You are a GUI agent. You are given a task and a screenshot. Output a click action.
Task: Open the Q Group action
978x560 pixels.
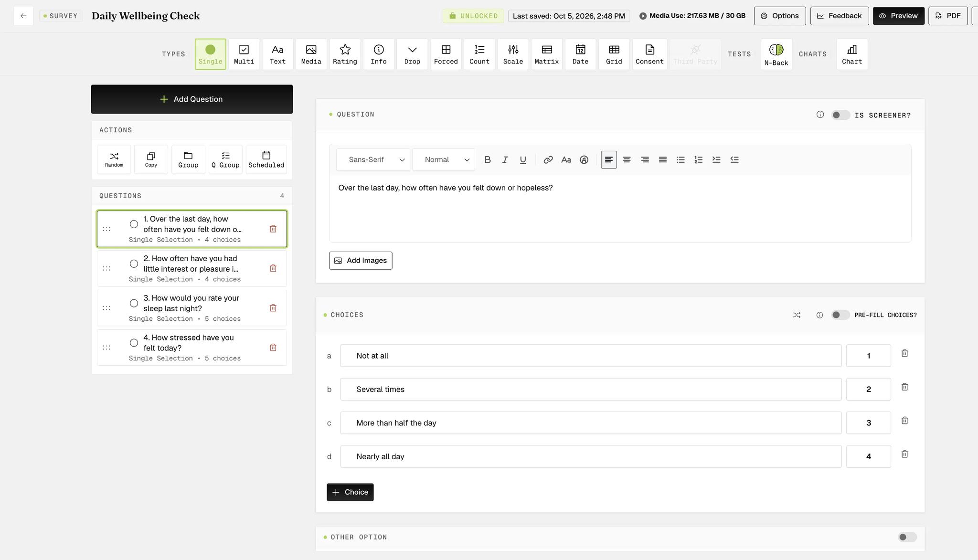pos(225,159)
